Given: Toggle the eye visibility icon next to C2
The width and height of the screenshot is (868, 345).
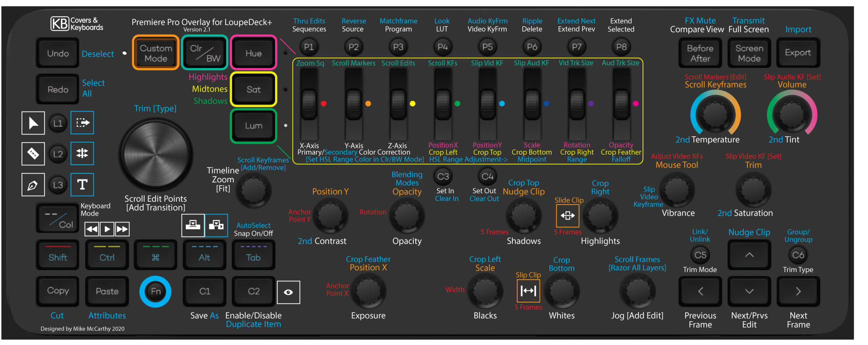Looking at the screenshot, I should tap(288, 292).
